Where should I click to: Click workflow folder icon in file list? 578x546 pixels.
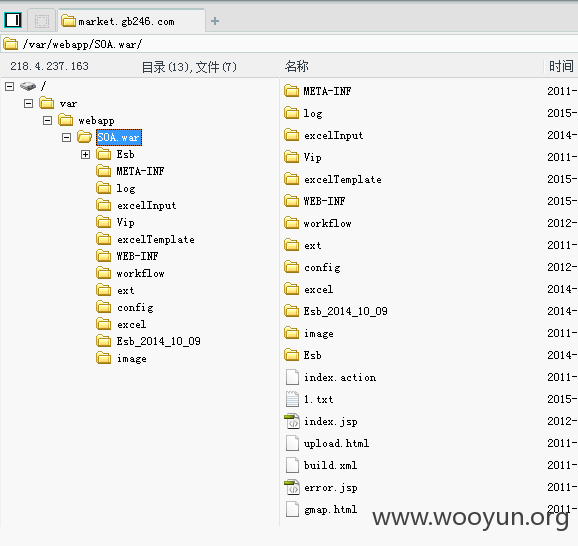[x=292, y=223]
